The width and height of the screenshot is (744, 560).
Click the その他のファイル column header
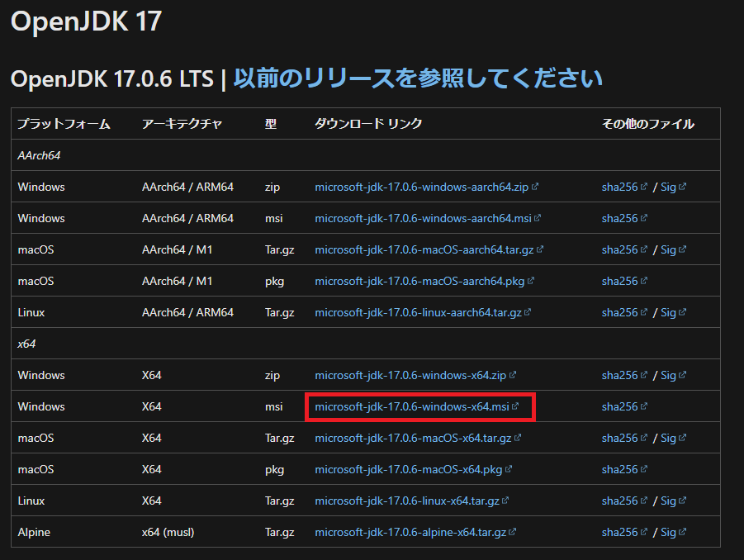click(x=648, y=124)
